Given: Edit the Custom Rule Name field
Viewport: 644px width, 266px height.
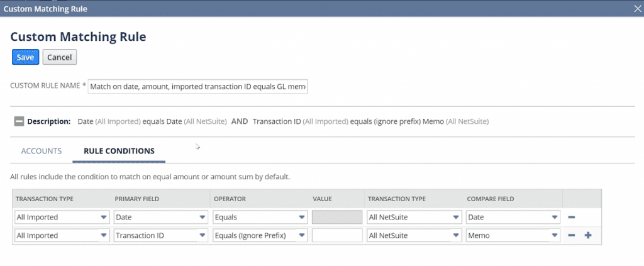Looking at the screenshot, I should point(198,86).
